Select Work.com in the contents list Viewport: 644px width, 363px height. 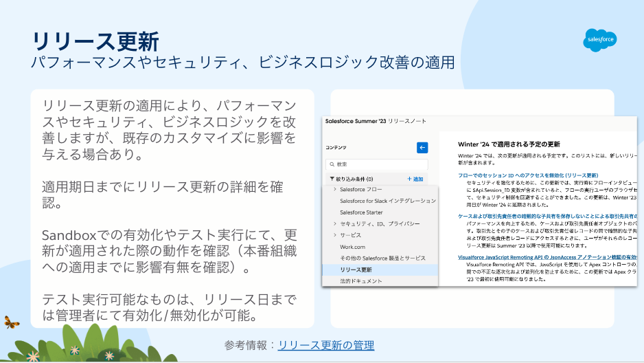[352, 247]
